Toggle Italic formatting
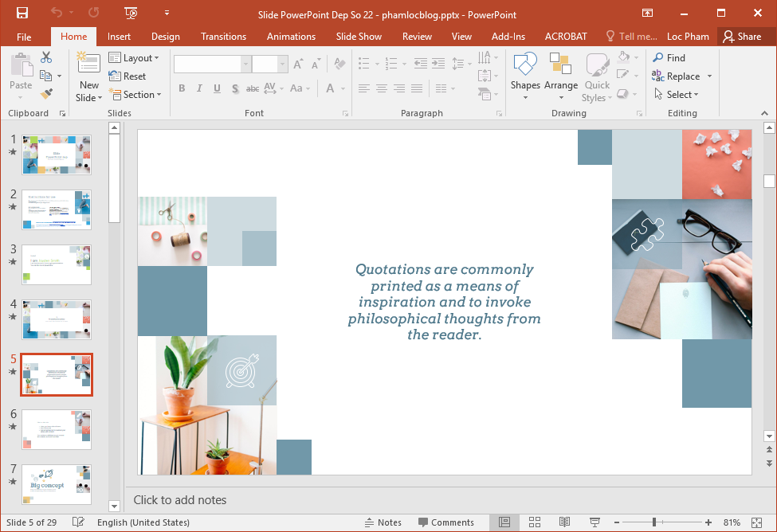Screen dimensions: 777x532 199,88
